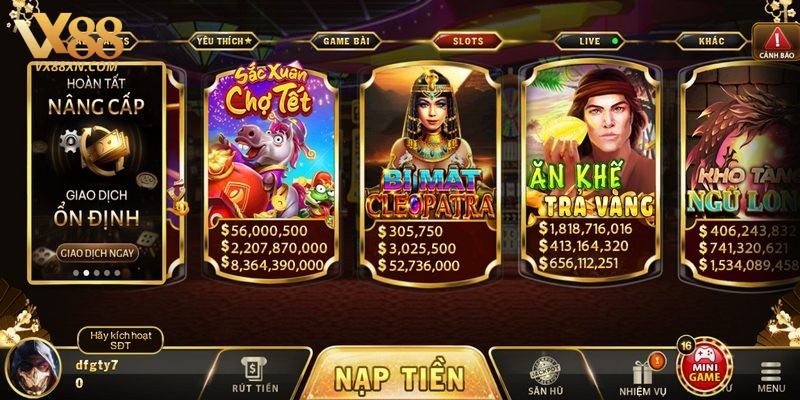The image size is (800, 400).
Task: Select the first banner pagination dot
Action: pos(76,273)
